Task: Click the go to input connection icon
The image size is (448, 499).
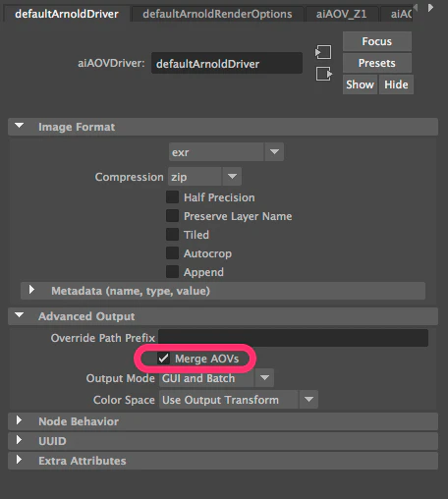Action: 323,52
